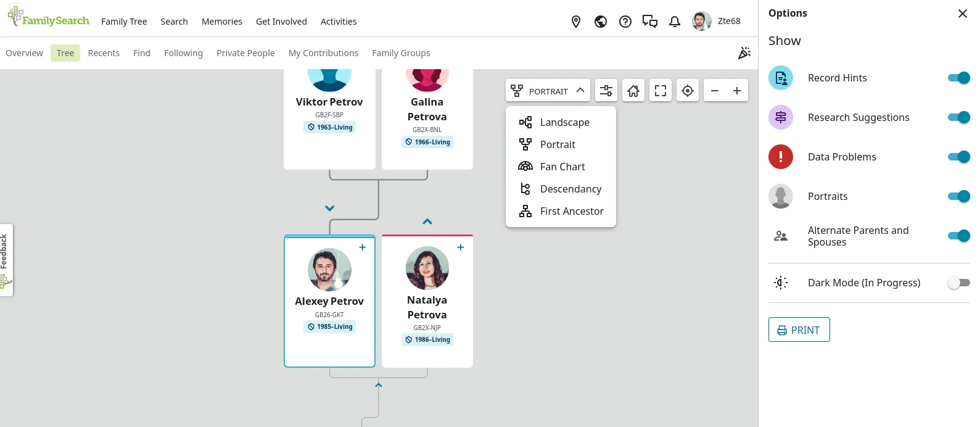Collapse chevron above Natalya Petrova card

click(427, 222)
